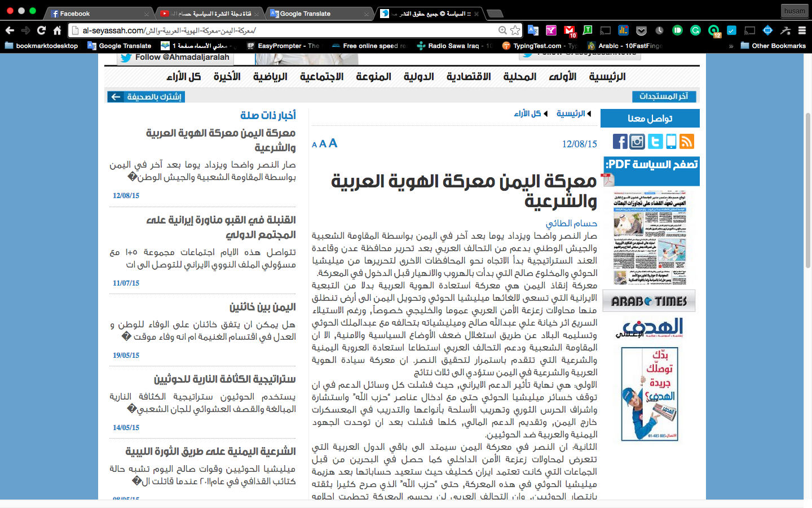812x508 pixels.
Task: Open the Radio Sawa Iraq bookmark
Action: click(x=454, y=46)
